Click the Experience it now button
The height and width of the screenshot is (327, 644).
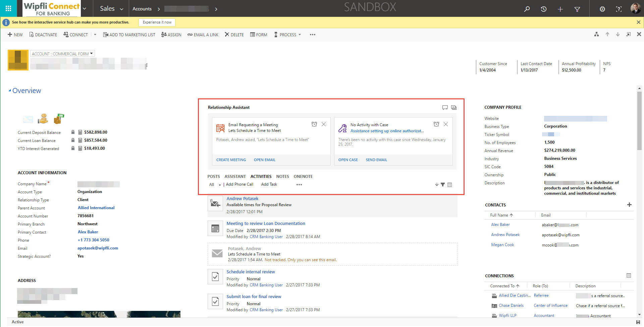pos(157,22)
